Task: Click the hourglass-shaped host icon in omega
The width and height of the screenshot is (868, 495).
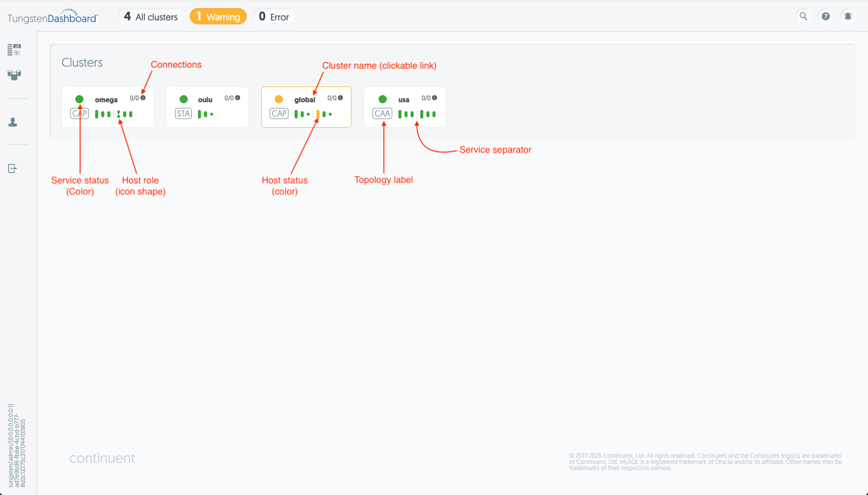Action: point(119,114)
